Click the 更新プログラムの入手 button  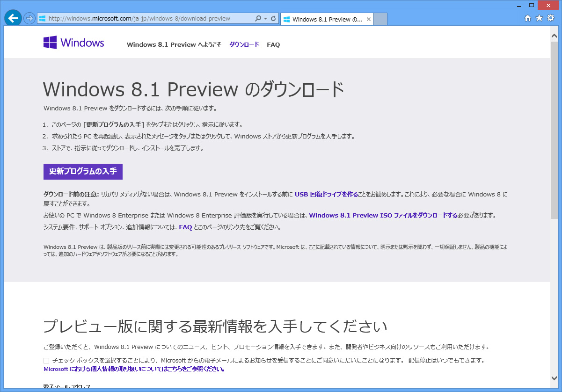(x=83, y=171)
